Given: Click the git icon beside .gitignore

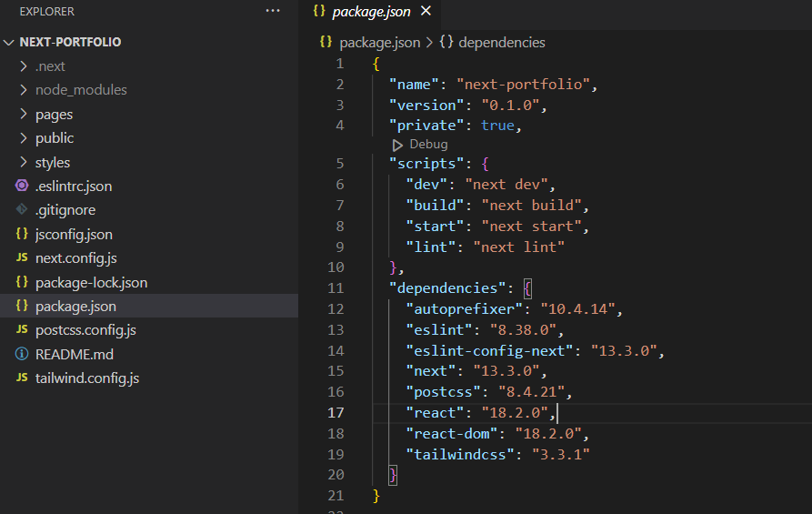Looking at the screenshot, I should [x=22, y=209].
